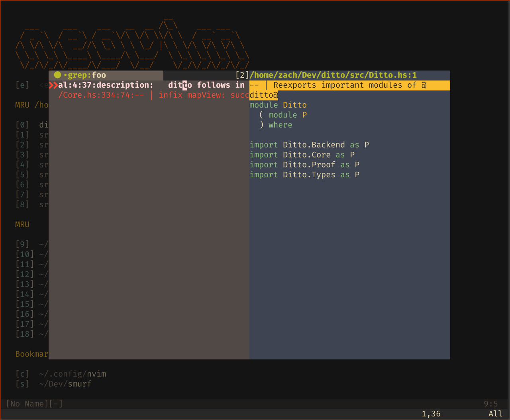Open the ~/.config/nvim bookmark

[73, 374]
